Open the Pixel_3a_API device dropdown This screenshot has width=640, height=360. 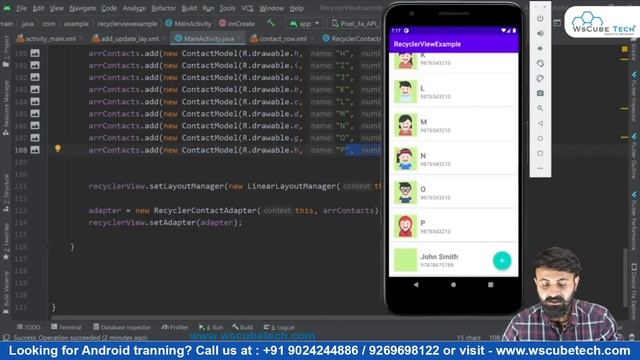click(355, 24)
